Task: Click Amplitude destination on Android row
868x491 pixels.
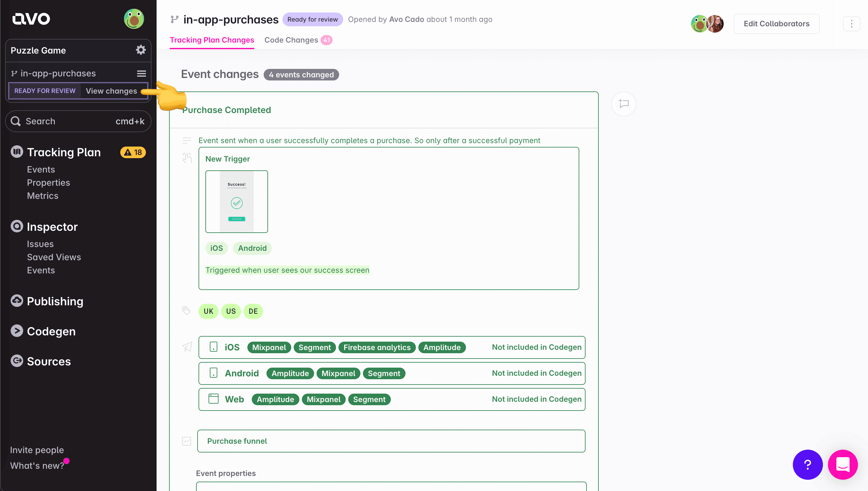Action: 290,374
